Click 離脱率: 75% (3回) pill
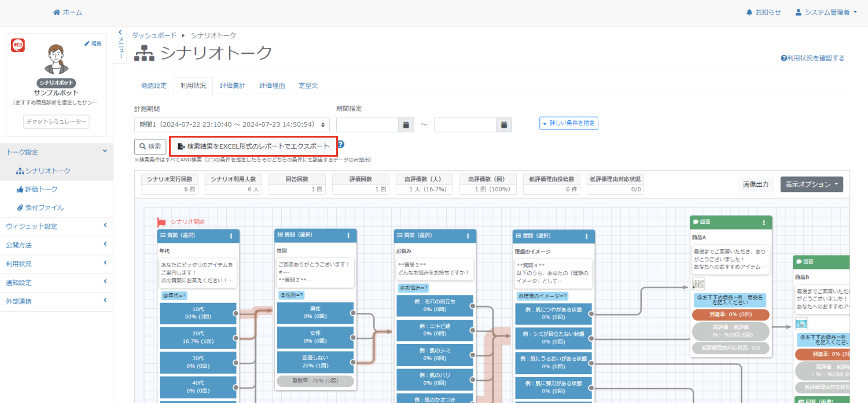The width and height of the screenshot is (868, 403). coord(315,381)
